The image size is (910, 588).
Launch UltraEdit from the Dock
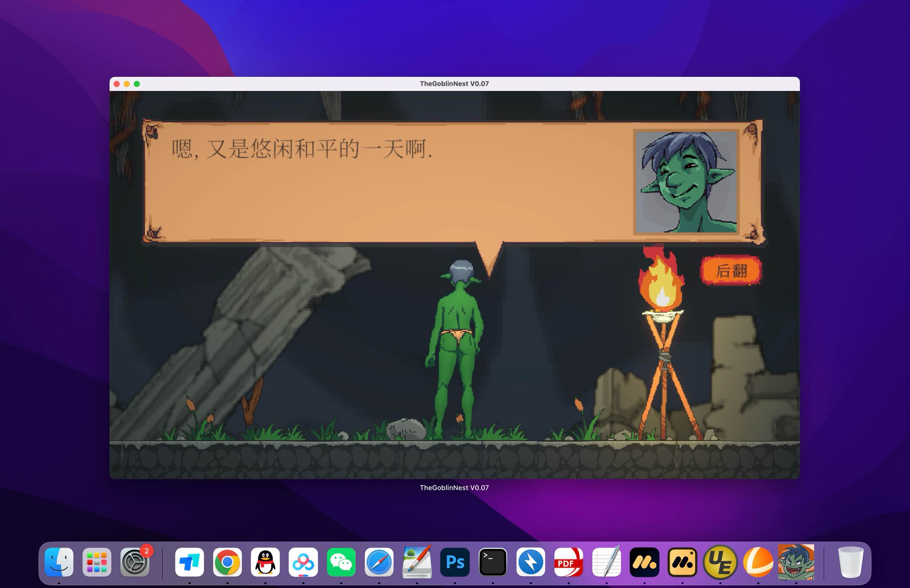pyautogui.click(x=720, y=562)
